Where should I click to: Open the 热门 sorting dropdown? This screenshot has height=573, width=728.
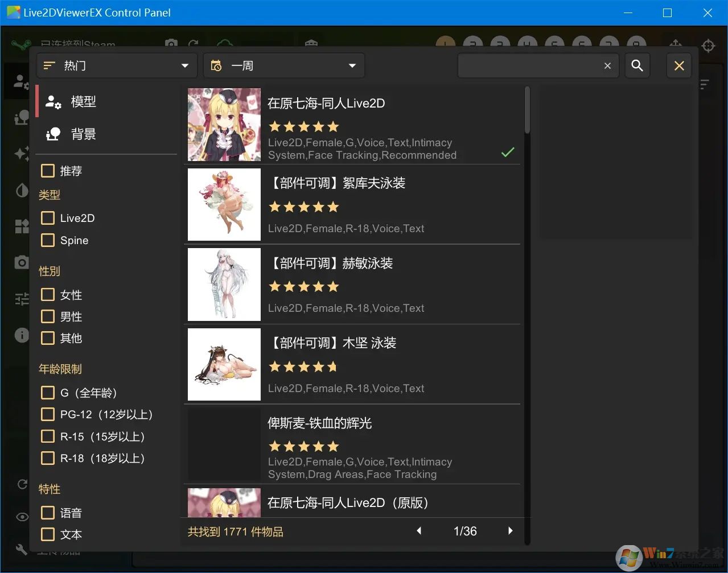click(116, 65)
